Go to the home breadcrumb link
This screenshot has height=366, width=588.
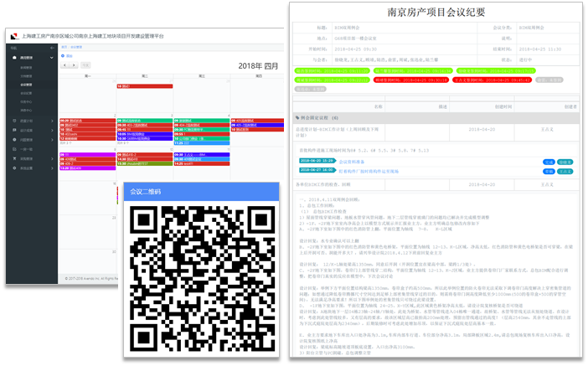64,47
